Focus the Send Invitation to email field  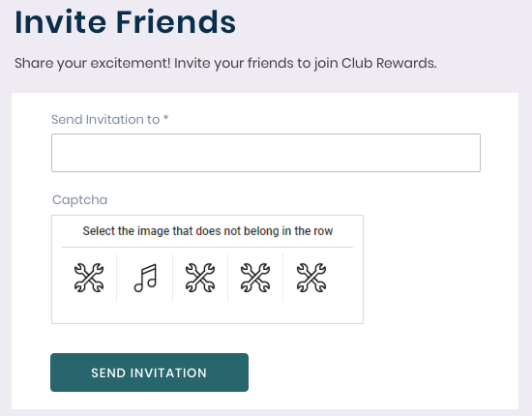(x=266, y=153)
